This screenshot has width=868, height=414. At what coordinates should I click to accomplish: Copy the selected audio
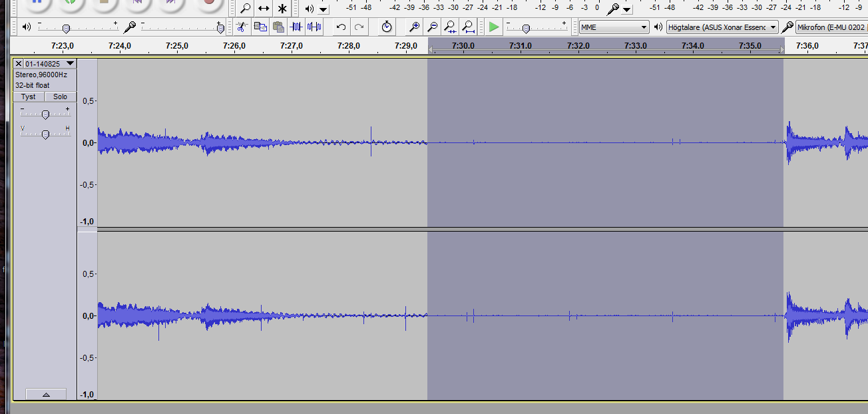260,27
